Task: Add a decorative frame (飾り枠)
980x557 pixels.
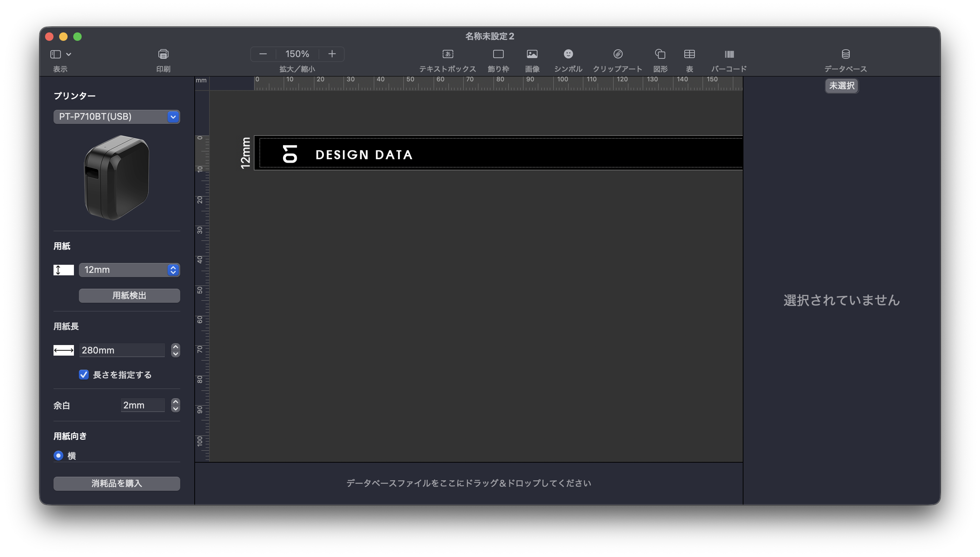Action: [x=498, y=54]
